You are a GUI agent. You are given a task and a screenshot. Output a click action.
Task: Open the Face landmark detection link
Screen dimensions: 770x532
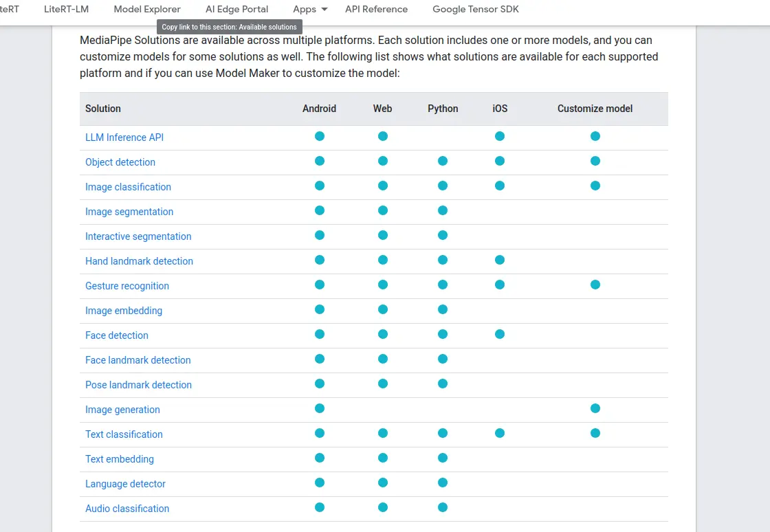click(x=138, y=360)
